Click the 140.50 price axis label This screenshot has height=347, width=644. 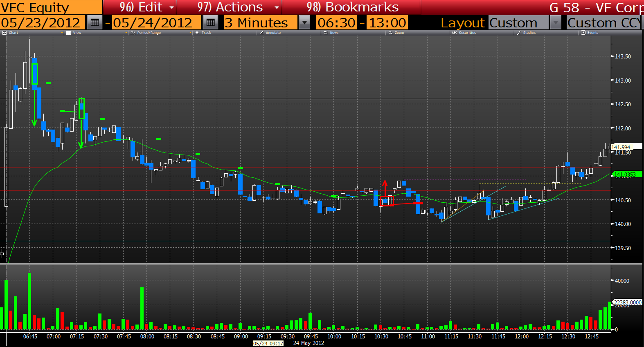click(623, 200)
